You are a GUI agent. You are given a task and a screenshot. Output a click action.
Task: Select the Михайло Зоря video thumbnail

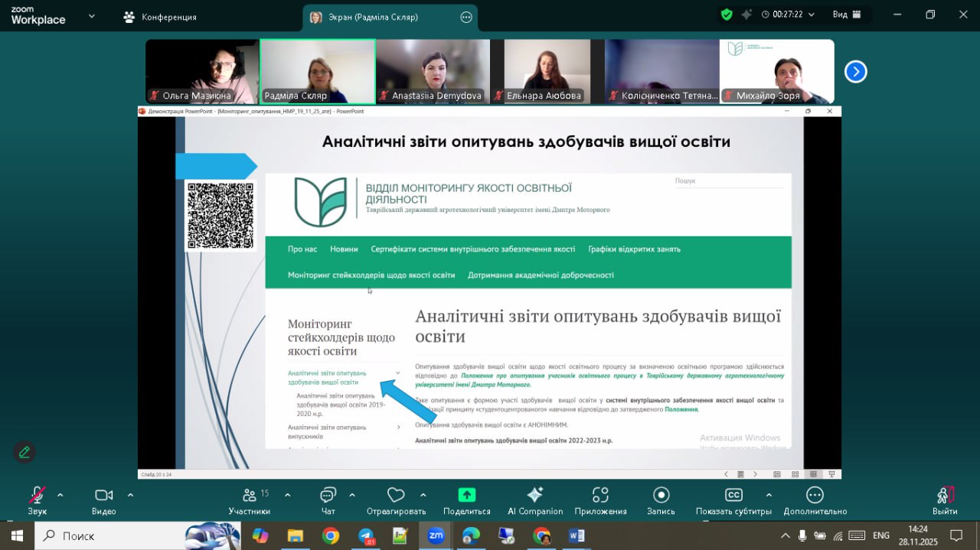click(776, 72)
